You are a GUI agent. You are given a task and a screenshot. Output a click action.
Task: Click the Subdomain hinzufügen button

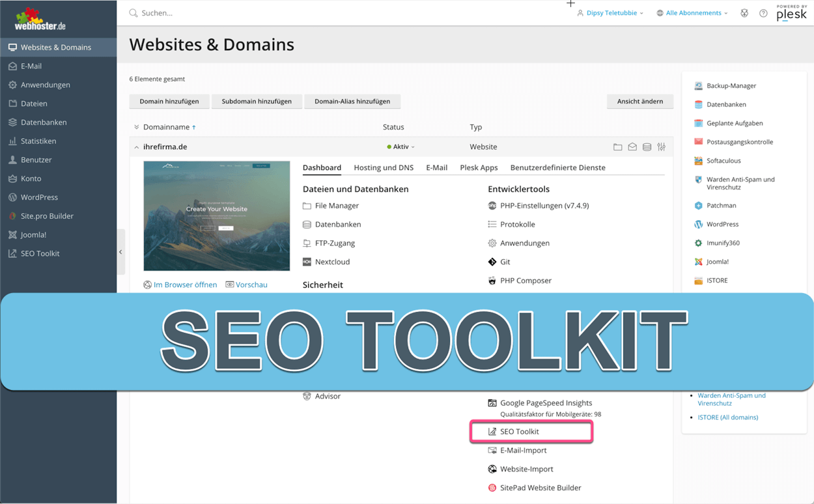pos(257,101)
